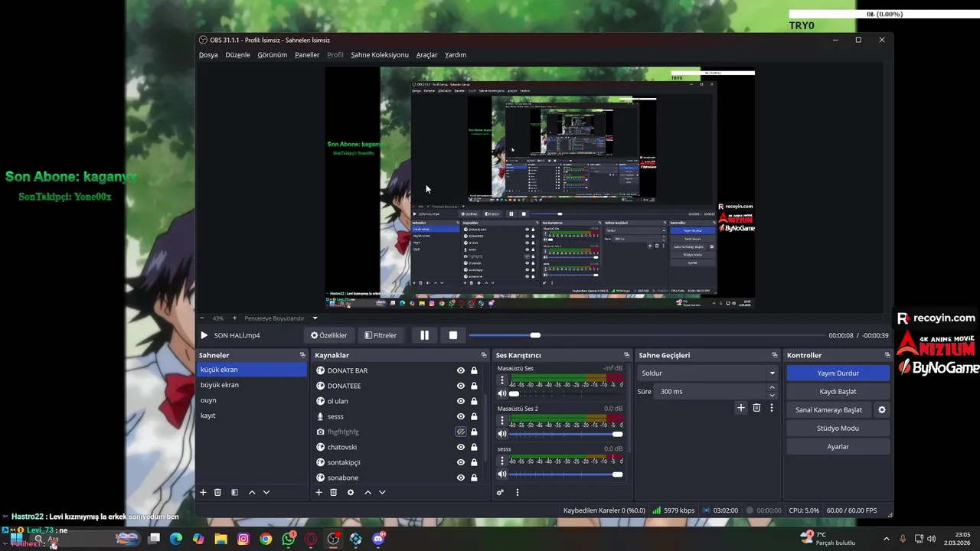This screenshot has width=980, height=551.
Task: Pop out the Sahneler dock
Action: (x=302, y=355)
